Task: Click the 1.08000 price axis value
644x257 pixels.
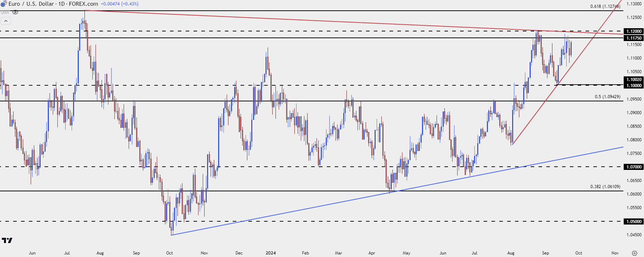Action: (634, 140)
